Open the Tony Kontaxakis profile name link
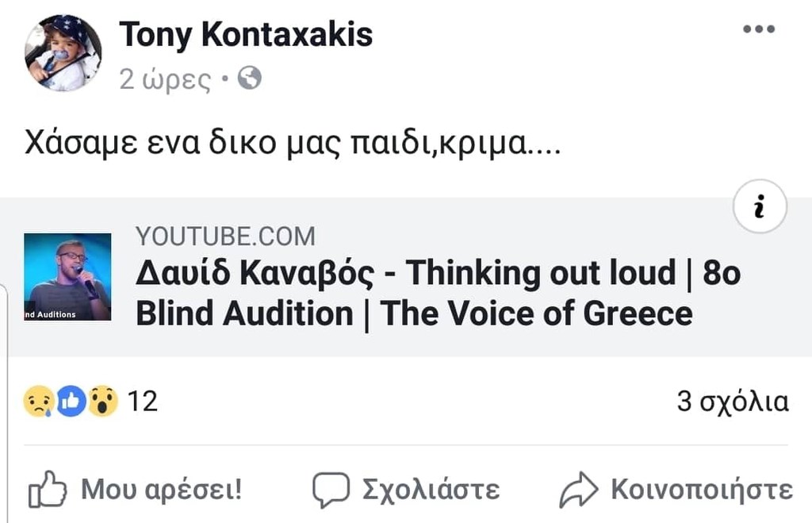This screenshot has height=523, width=812. [246, 34]
